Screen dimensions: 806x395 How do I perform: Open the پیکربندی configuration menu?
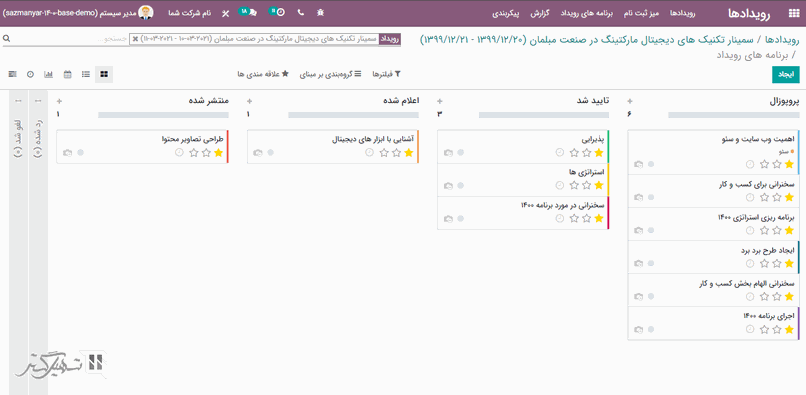[x=506, y=13]
